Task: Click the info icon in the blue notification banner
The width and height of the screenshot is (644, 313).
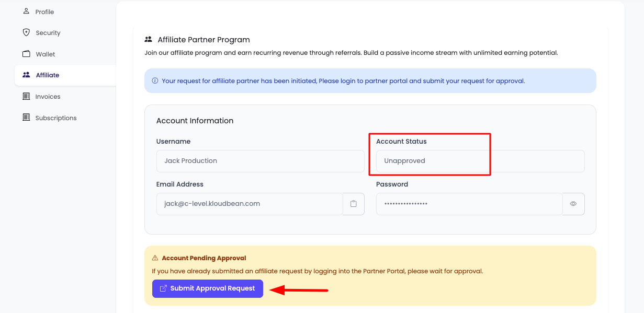Action: click(x=154, y=80)
